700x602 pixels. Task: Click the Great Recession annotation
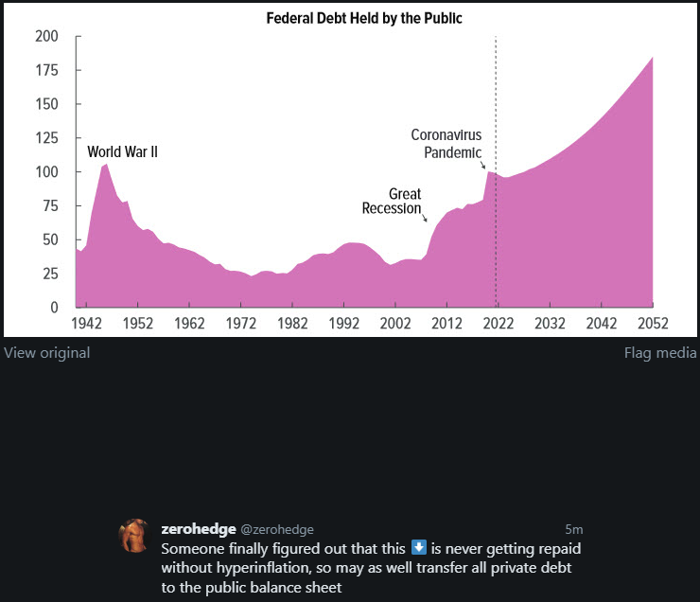tap(392, 202)
